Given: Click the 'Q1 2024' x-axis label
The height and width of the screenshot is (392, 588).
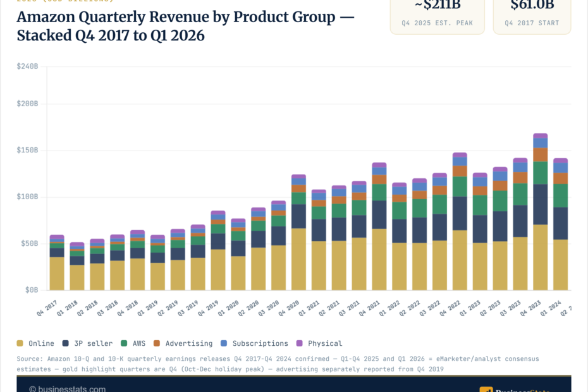Looking at the screenshot, I should [551, 308].
